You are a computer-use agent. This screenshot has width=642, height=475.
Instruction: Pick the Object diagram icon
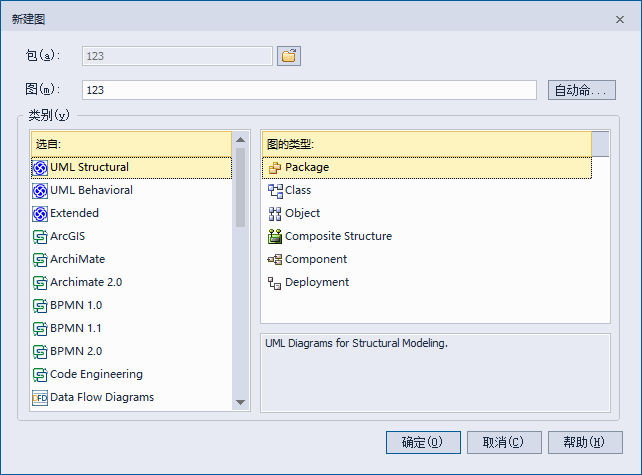point(275,213)
